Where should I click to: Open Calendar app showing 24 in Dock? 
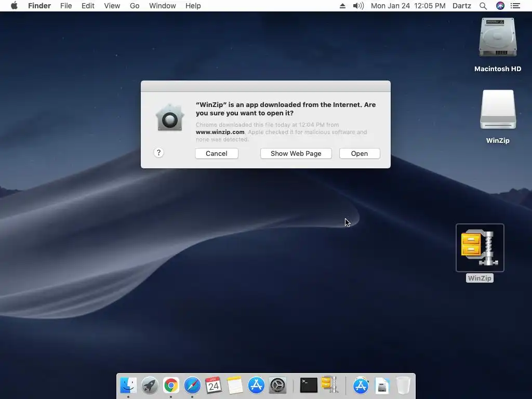[x=214, y=385]
